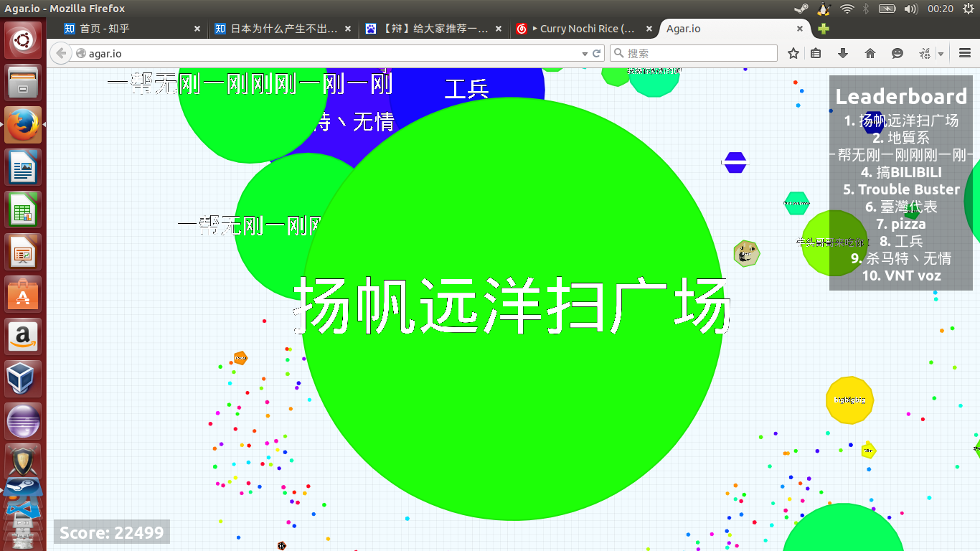Viewport: 980px width, 551px height.
Task: Launch VirtualBox from the Ubuntu launcher
Action: [22, 379]
